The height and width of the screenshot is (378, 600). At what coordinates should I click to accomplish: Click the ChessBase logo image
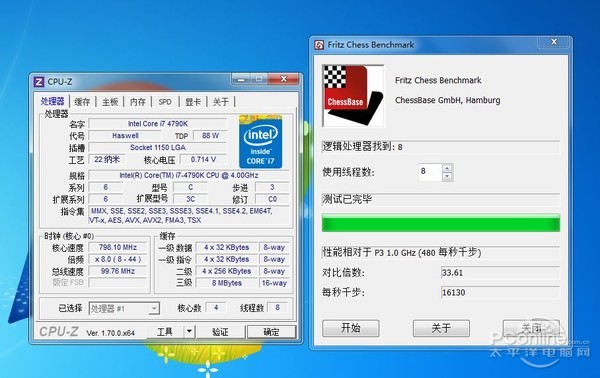(353, 96)
